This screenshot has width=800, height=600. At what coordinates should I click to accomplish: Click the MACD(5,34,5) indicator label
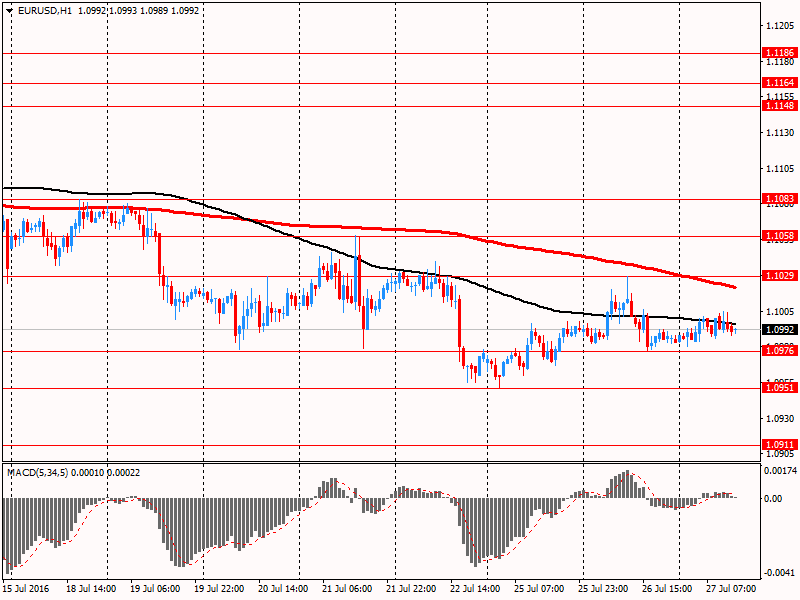(x=37, y=473)
